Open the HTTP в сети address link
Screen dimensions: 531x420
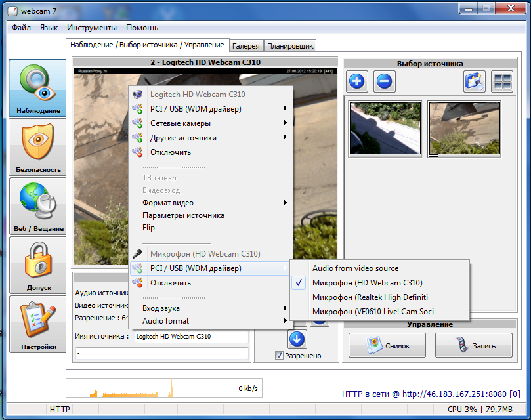[x=431, y=394]
